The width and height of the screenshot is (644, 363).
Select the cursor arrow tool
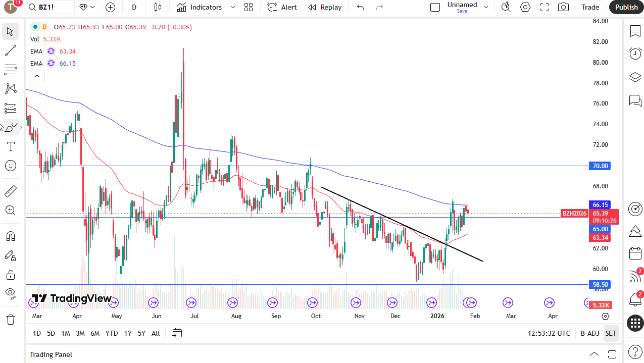pos(10,31)
